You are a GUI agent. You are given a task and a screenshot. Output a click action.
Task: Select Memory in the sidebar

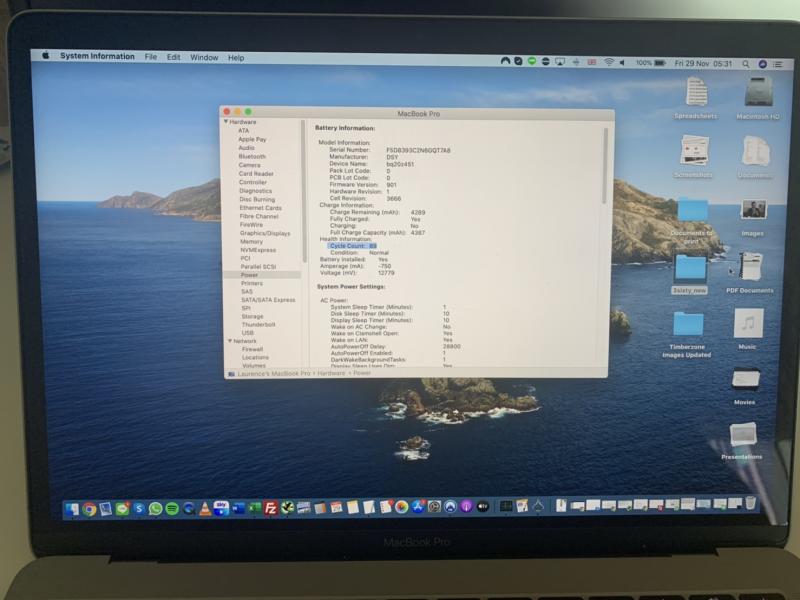pyautogui.click(x=251, y=241)
